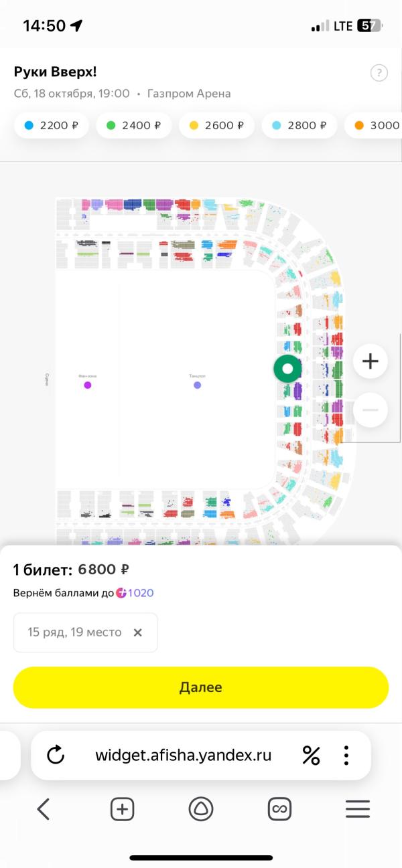Tap the question mark help icon
Screen dimensions: 402x868
pyautogui.click(x=379, y=73)
